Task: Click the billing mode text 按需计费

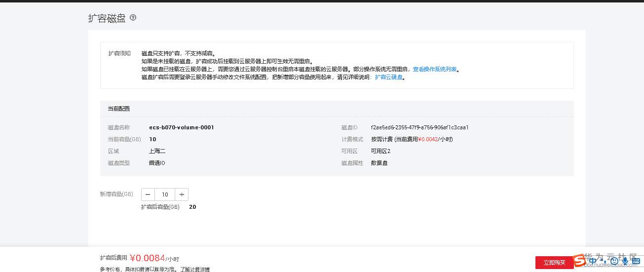Action: coord(382,139)
